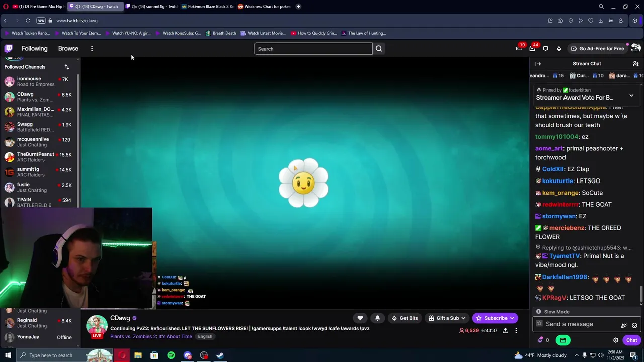Open TheBurntPeanut channel in sidebar
Image resolution: width=644 pixels, height=362 pixels.
click(x=39, y=157)
